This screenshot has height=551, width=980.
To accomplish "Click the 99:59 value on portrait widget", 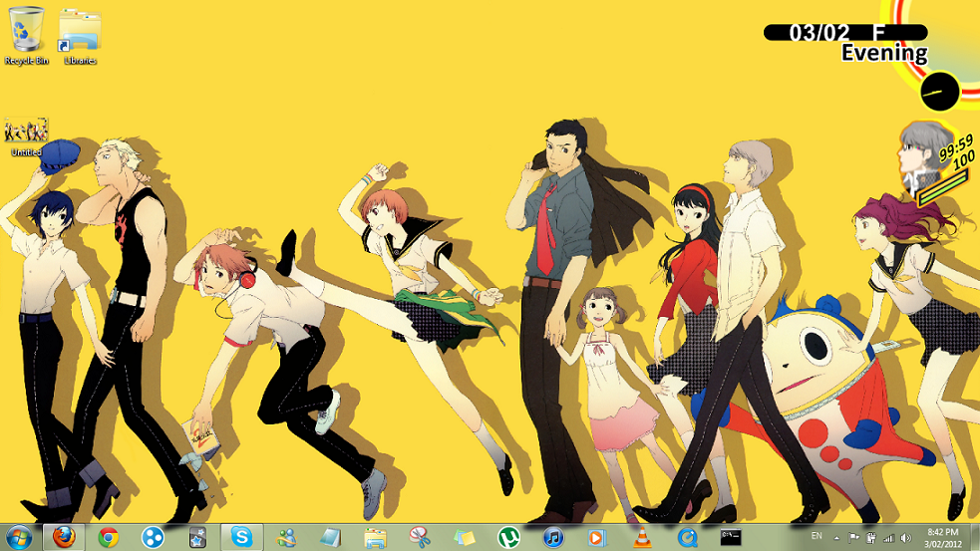I will tap(956, 147).
